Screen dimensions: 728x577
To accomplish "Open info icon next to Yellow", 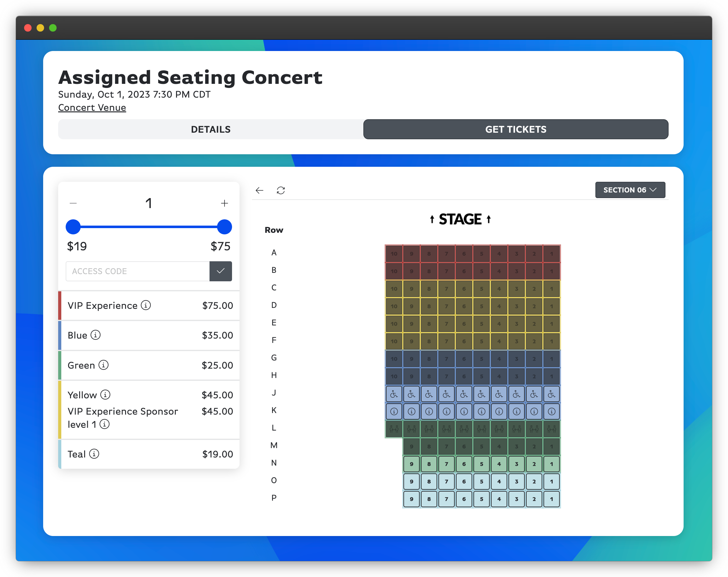I will [105, 395].
